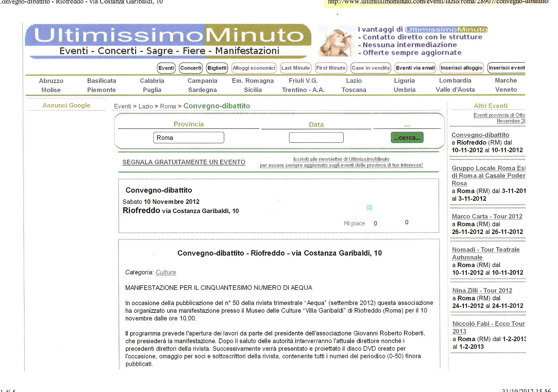The width and height of the screenshot is (558, 392).
Task: Select the Piemonte region link
Action: [x=102, y=90]
